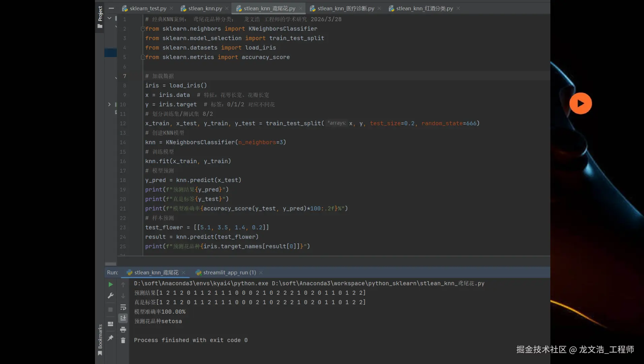The image size is (644, 364).
Task: Click line number 7 in the gutter
Action: click(x=124, y=76)
